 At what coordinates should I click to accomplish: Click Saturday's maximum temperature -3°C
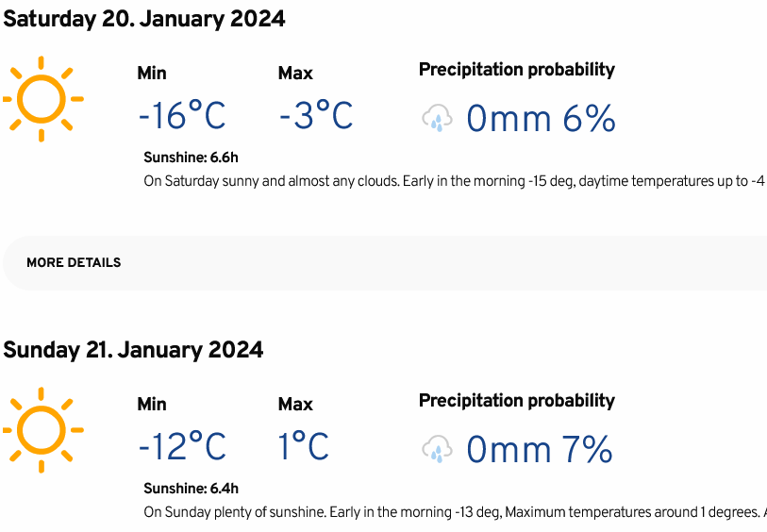316,115
